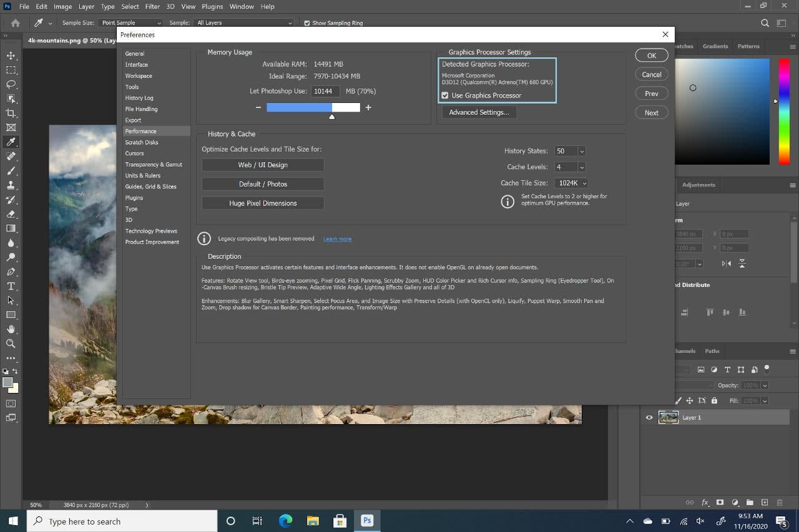The height and width of the screenshot is (532, 799).
Task: Open the Layer Styles fx menu
Action: [x=705, y=502]
